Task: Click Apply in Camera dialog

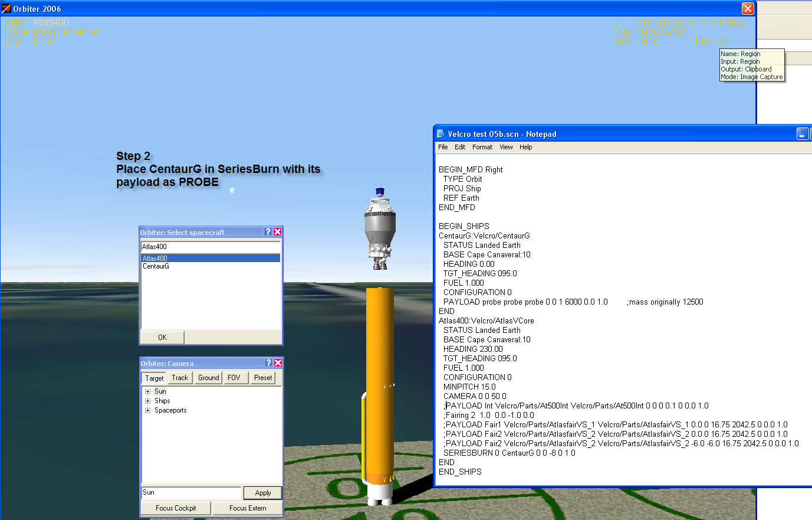Action: [263, 493]
